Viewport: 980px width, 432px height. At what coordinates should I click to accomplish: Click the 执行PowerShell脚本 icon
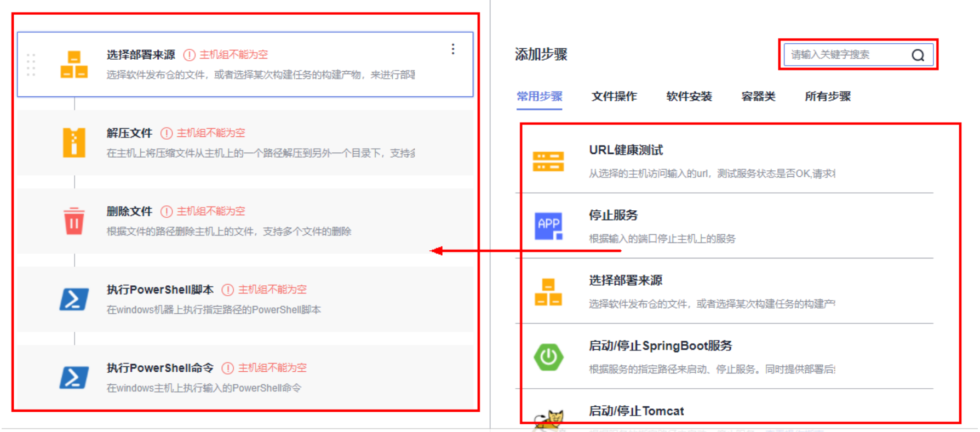point(74,299)
